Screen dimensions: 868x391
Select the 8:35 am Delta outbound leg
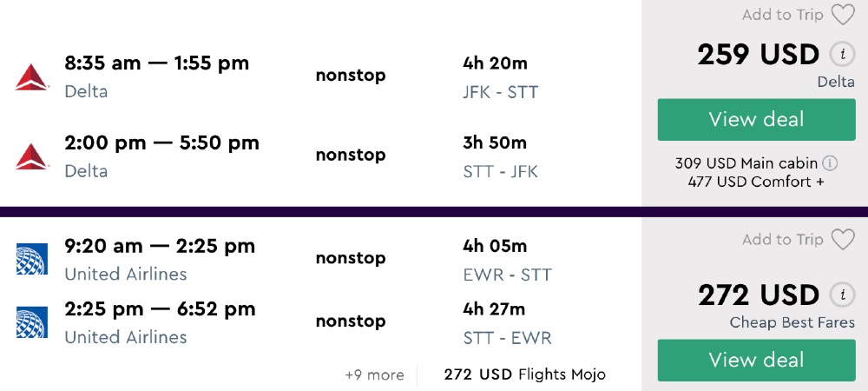[x=156, y=63]
